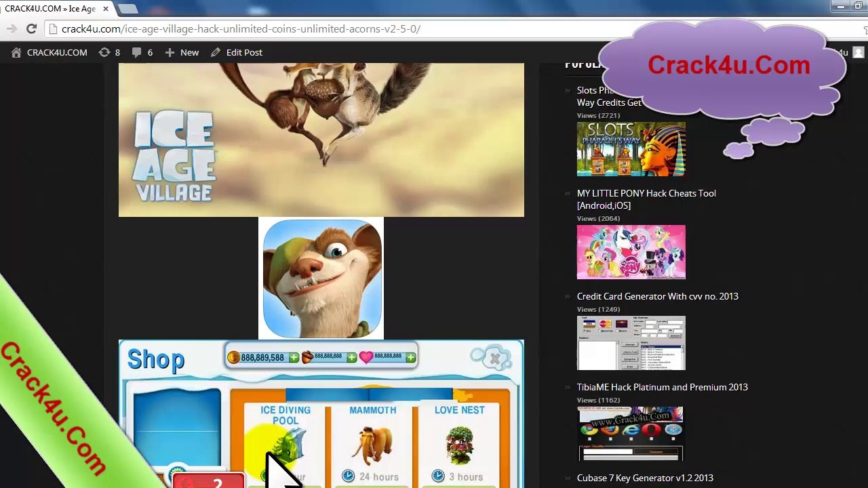Open the New content menu

[182, 52]
